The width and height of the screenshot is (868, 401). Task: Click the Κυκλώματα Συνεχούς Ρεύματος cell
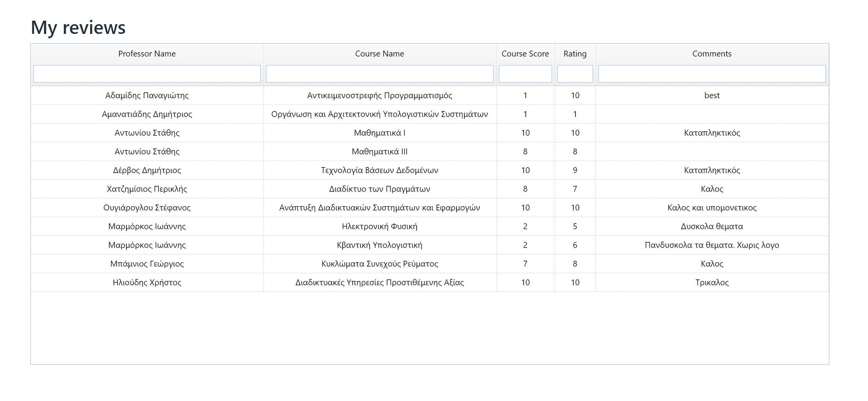pyautogui.click(x=380, y=264)
